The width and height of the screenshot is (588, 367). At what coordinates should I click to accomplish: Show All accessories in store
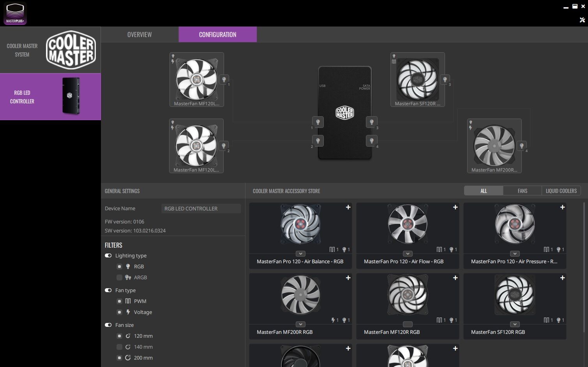click(x=484, y=191)
